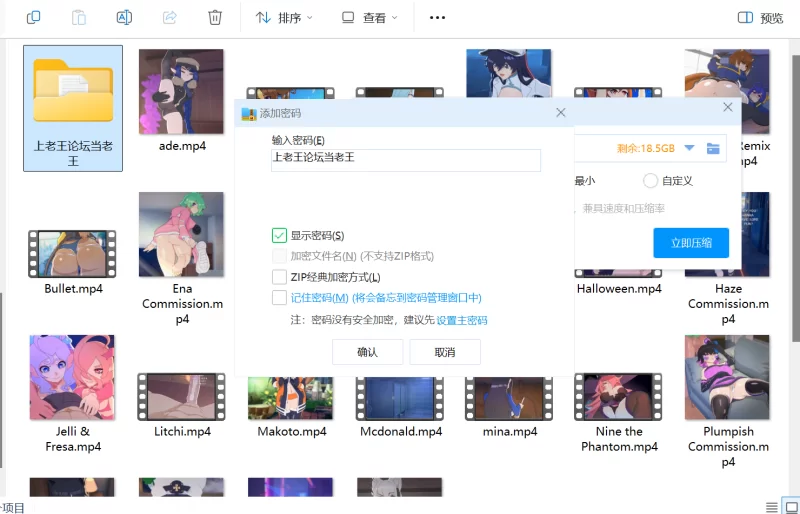The height and width of the screenshot is (514, 800).
Task: Switch to details list view icon
Action: click(x=772, y=507)
